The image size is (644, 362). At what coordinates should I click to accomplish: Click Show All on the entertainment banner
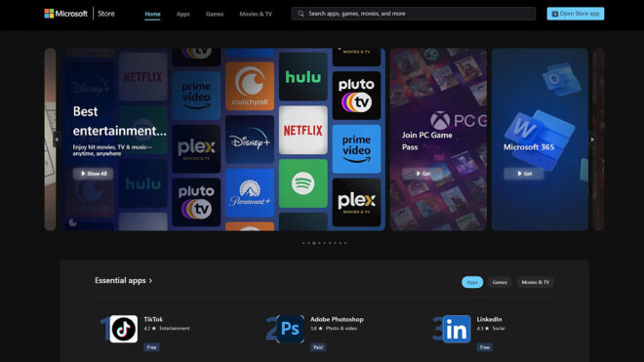pos(94,174)
